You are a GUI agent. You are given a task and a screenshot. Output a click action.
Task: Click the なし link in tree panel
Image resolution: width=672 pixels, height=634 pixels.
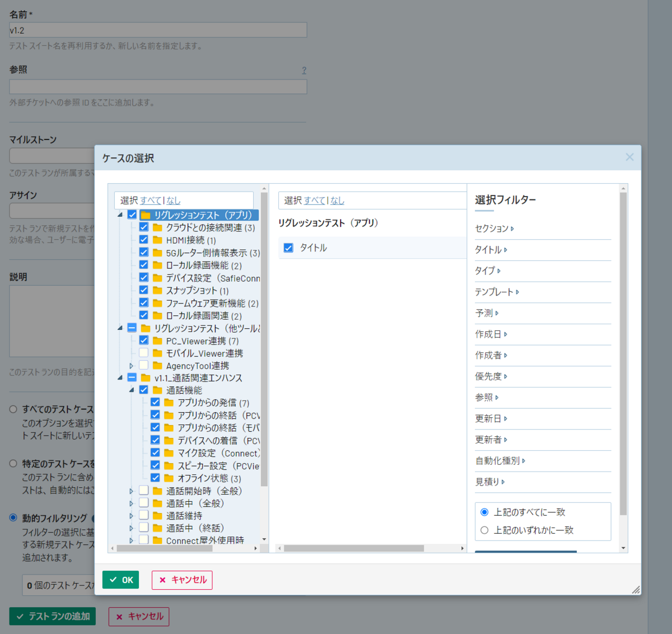pyautogui.click(x=173, y=201)
